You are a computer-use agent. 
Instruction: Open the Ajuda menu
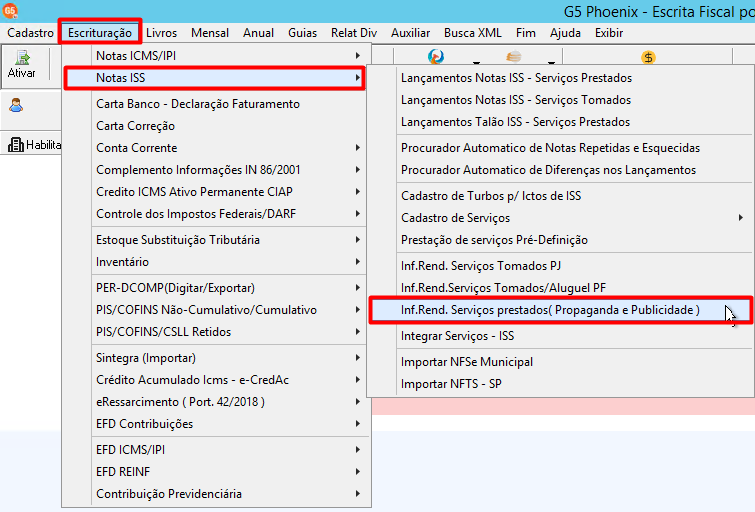tap(565, 33)
